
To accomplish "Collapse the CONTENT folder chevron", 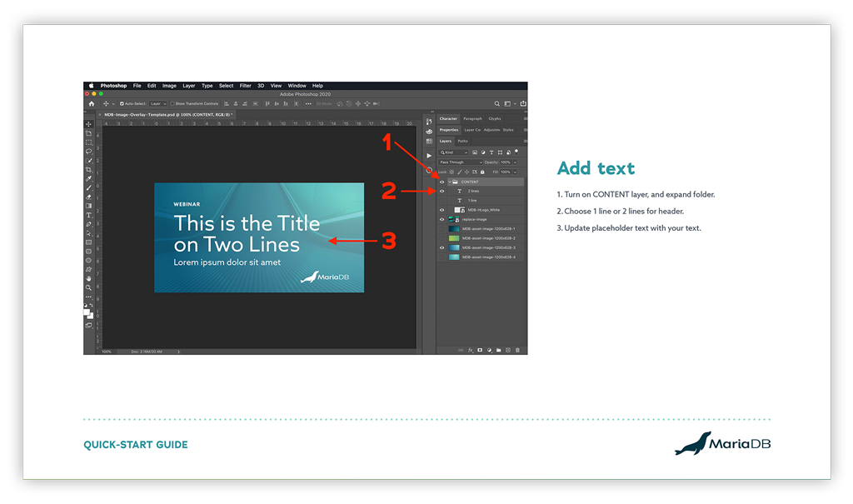I will 449,182.
